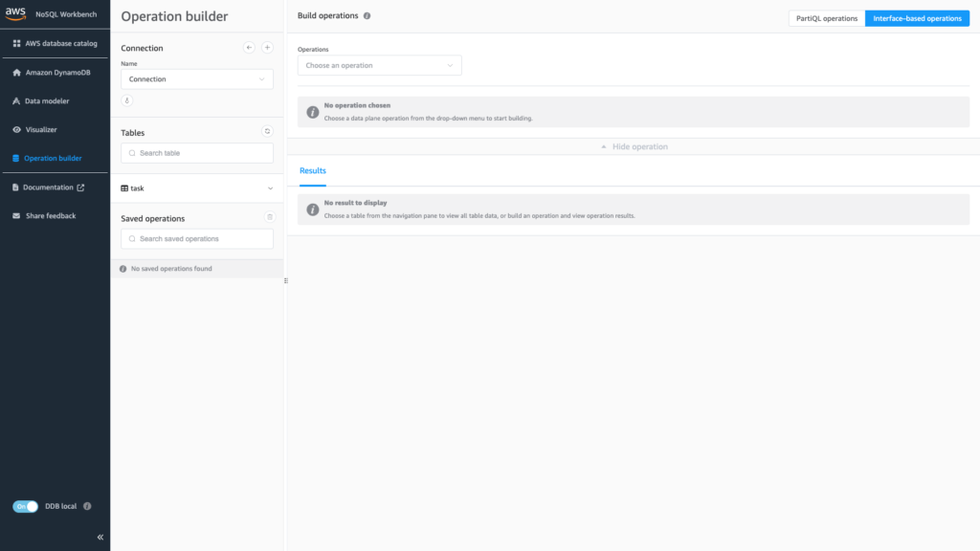Open the Connection name dropdown

click(x=196, y=78)
